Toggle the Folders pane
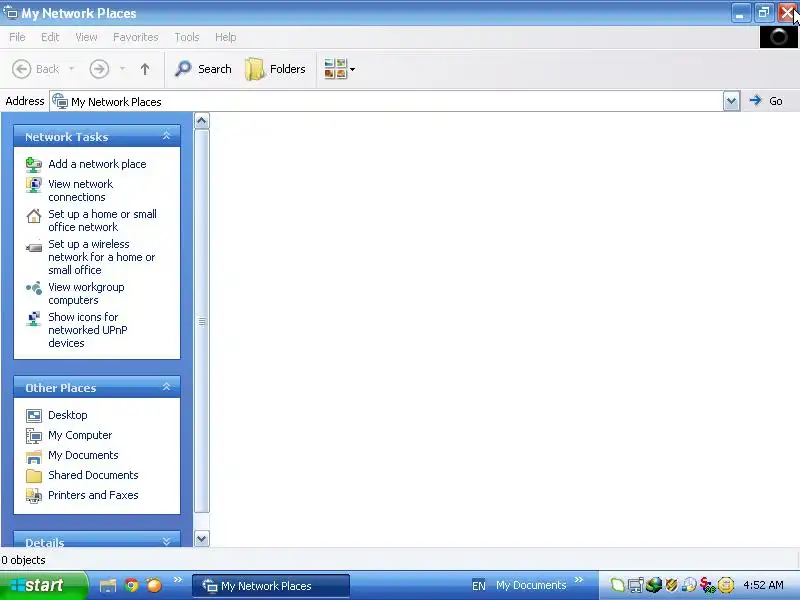The image size is (800, 600). [x=276, y=69]
